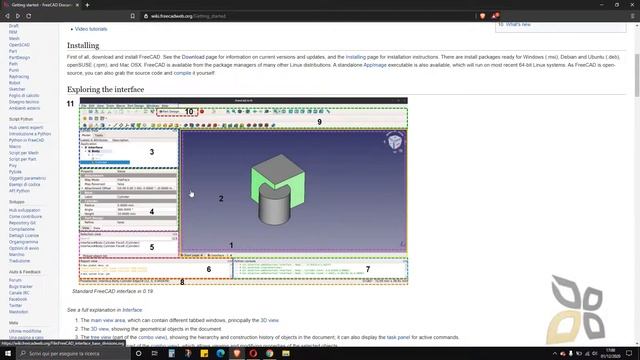Open a new browser tab with plus
The height and width of the screenshot is (360, 640).
tap(87, 5)
